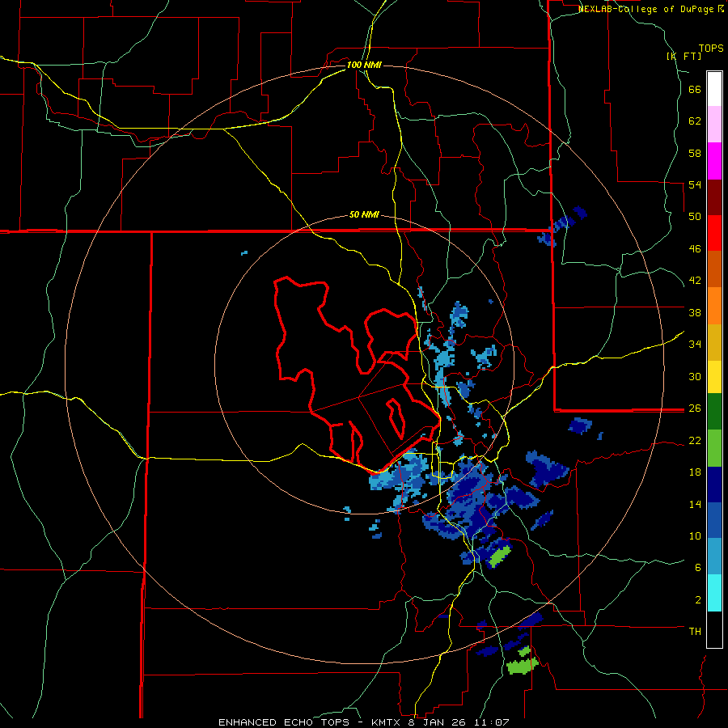
Task: Click legend value '10'
Action: pyautogui.click(x=695, y=535)
